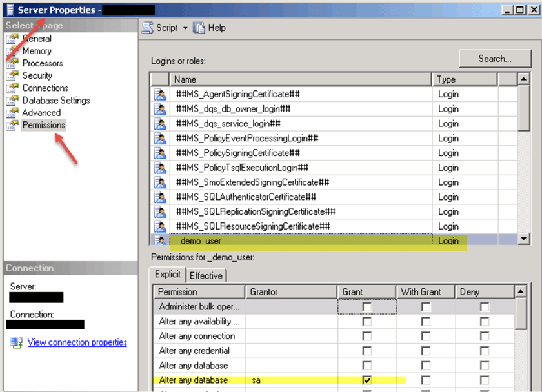
Task: Click permissions list scroll up arrow
Action: 521,292
